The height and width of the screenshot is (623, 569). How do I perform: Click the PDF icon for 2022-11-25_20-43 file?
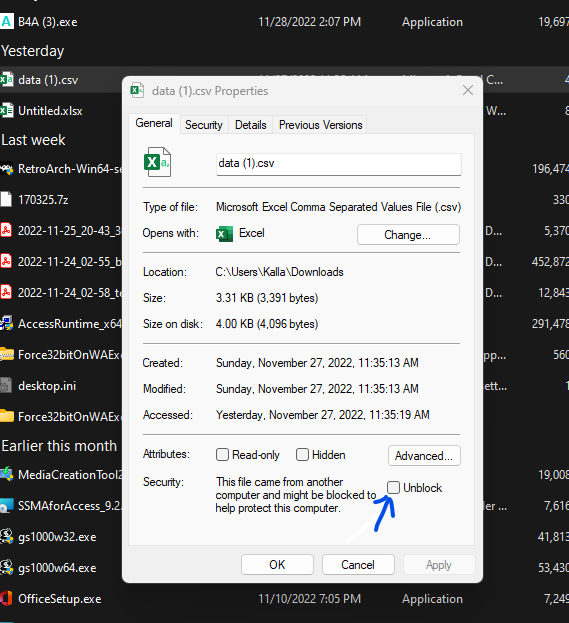(6, 230)
